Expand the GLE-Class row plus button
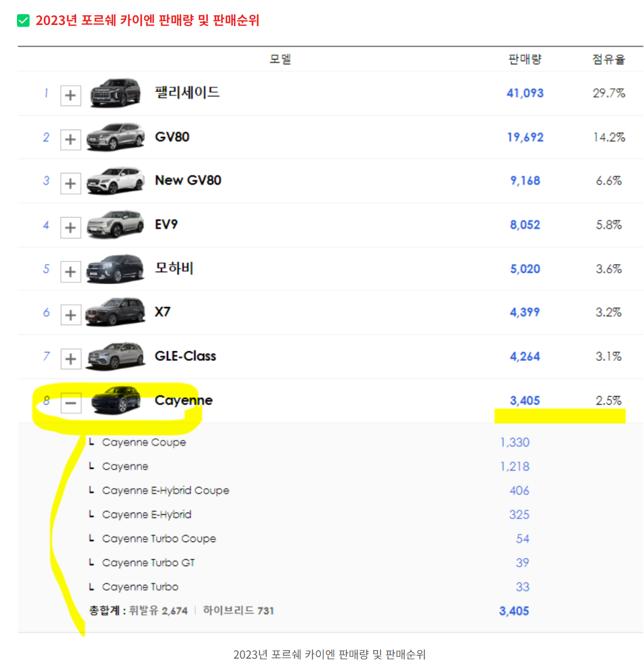 pyautogui.click(x=70, y=359)
